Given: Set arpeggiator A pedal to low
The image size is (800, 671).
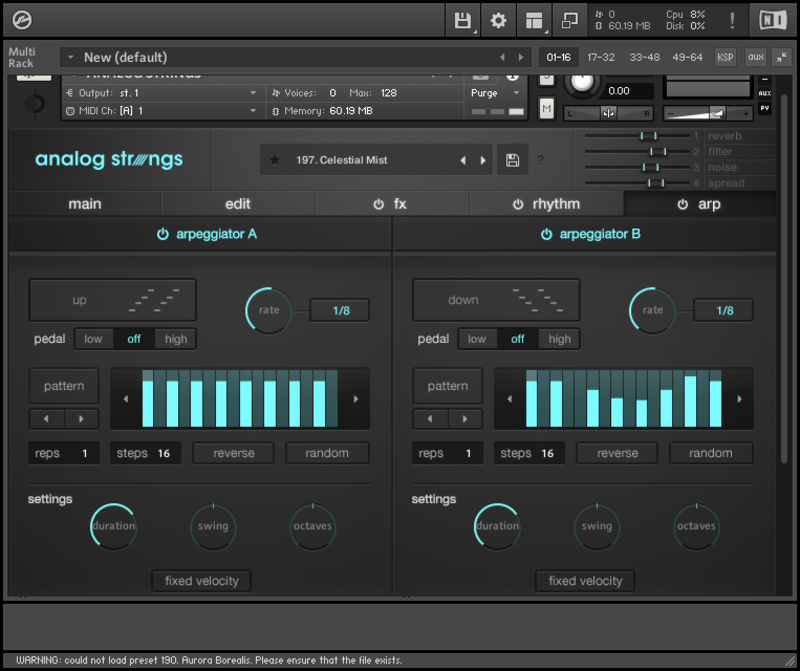Looking at the screenshot, I should click(93, 339).
